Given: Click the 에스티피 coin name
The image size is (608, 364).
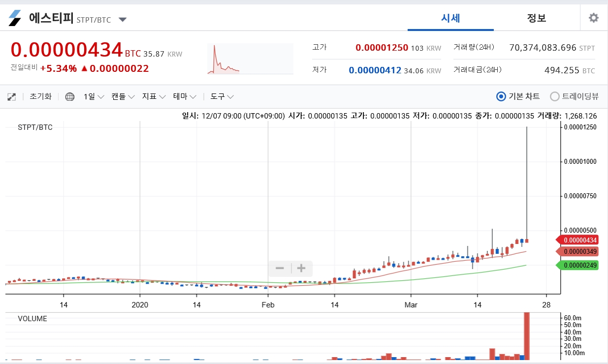Looking at the screenshot, I should pos(51,18).
